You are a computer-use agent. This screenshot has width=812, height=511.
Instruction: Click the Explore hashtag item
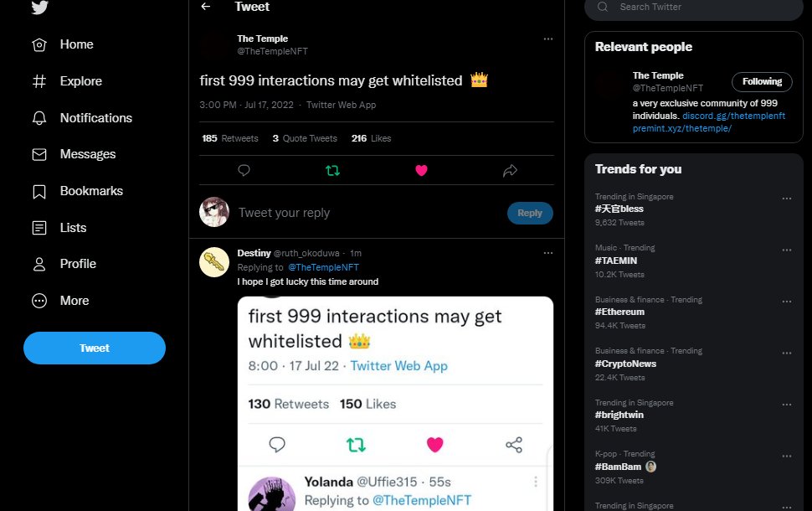(x=67, y=81)
